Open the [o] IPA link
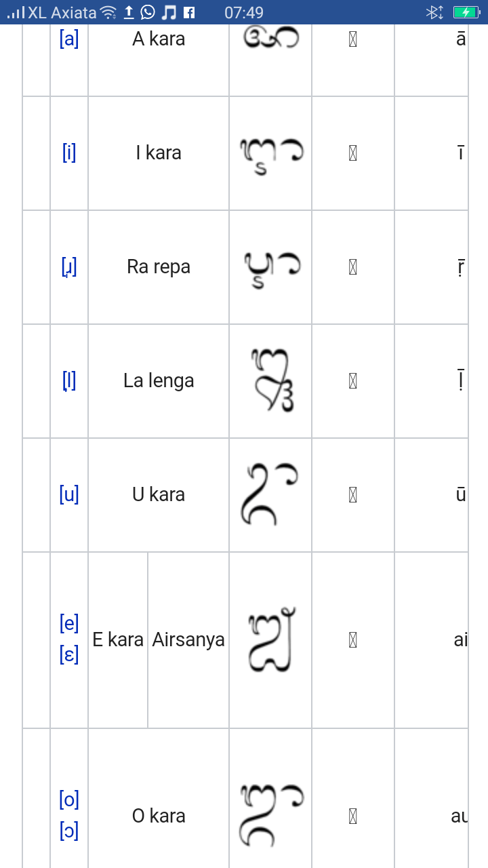The width and height of the screenshot is (488, 868). [69, 800]
